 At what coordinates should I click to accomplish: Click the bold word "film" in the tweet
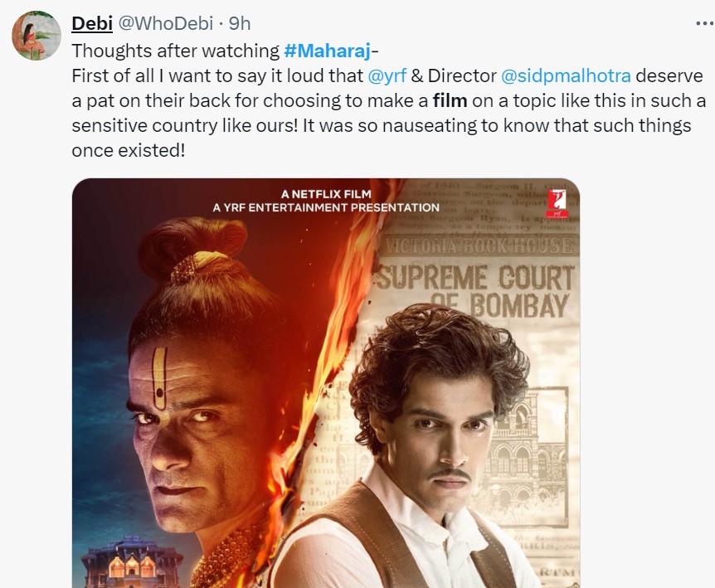pos(450,102)
